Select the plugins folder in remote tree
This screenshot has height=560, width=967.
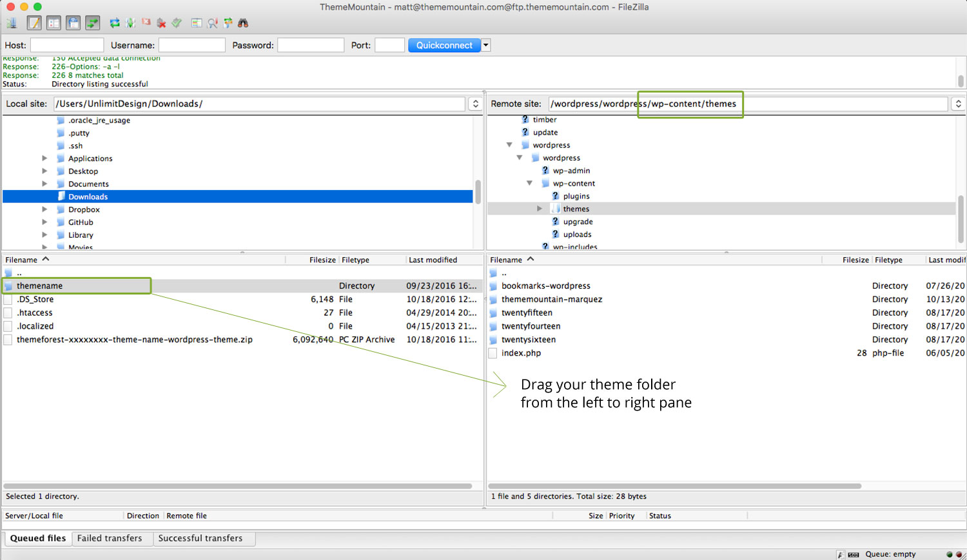pos(576,196)
